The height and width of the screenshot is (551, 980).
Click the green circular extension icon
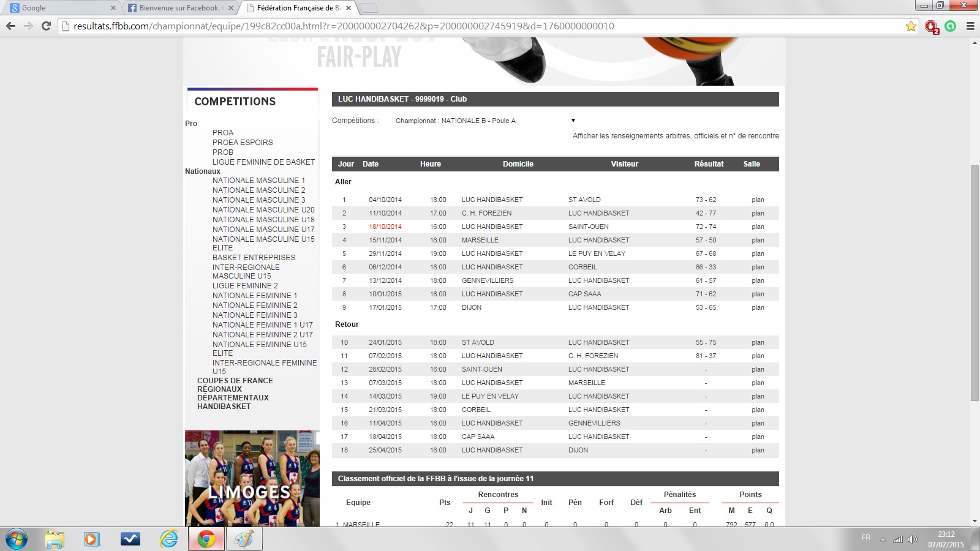click(951, 26)
